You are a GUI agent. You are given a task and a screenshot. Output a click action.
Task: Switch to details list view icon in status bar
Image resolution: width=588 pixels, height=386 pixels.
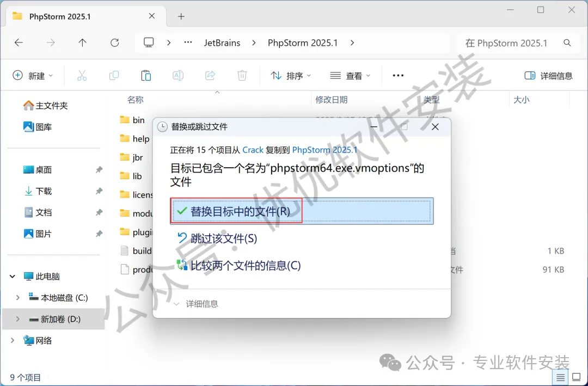560,377
